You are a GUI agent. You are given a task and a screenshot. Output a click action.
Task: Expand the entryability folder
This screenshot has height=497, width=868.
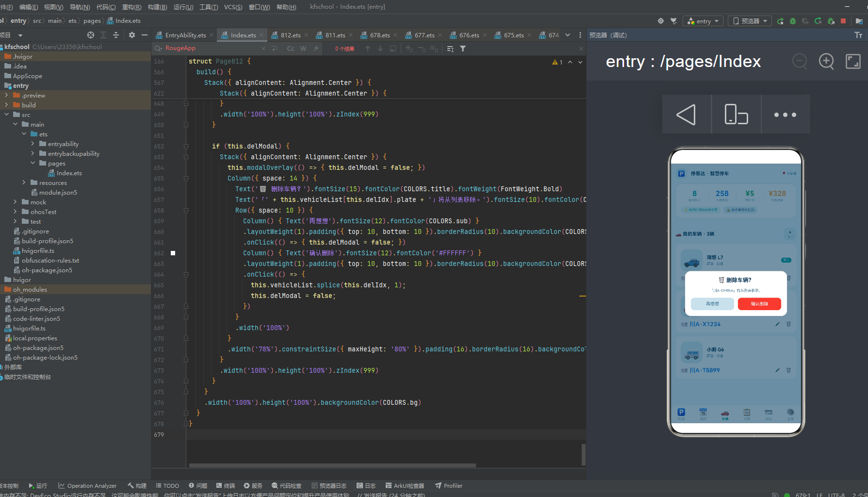coord(33,144)
